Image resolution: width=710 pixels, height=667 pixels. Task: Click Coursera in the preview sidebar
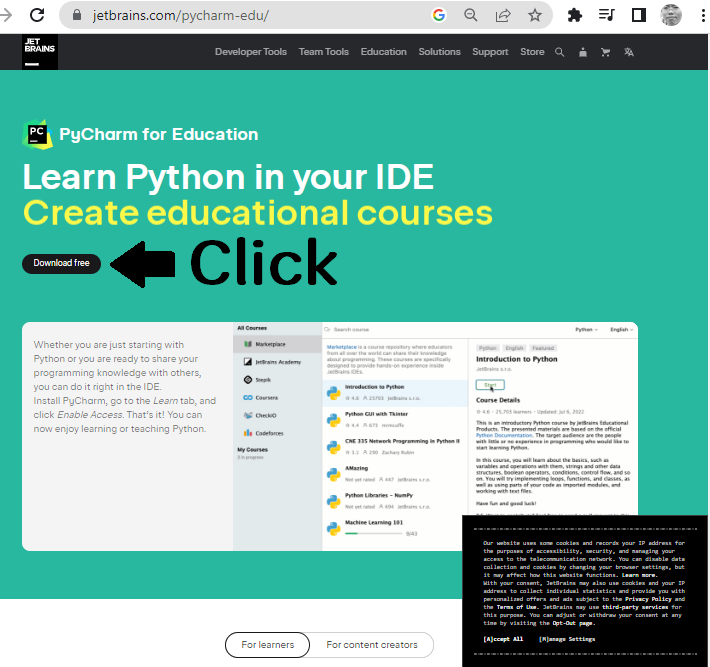(261, 398)
